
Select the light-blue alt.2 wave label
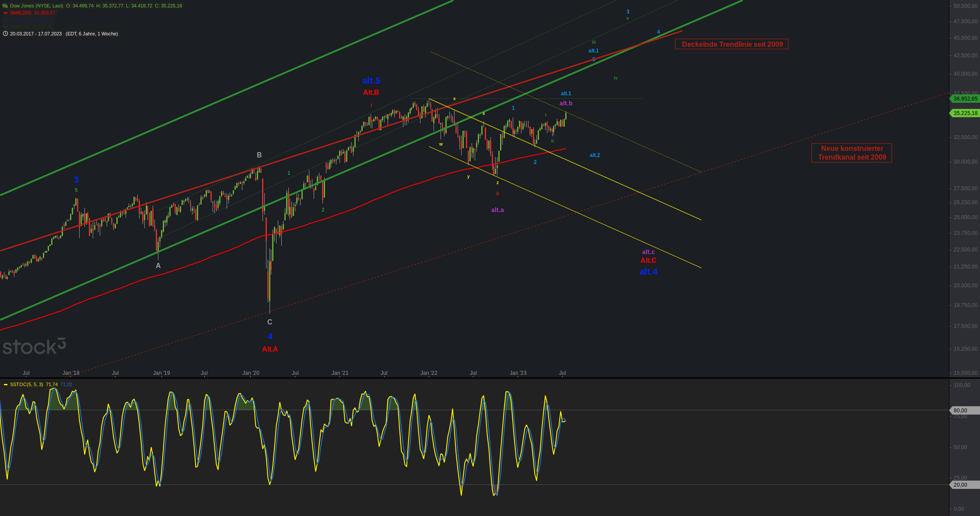[x=595, y=155]
